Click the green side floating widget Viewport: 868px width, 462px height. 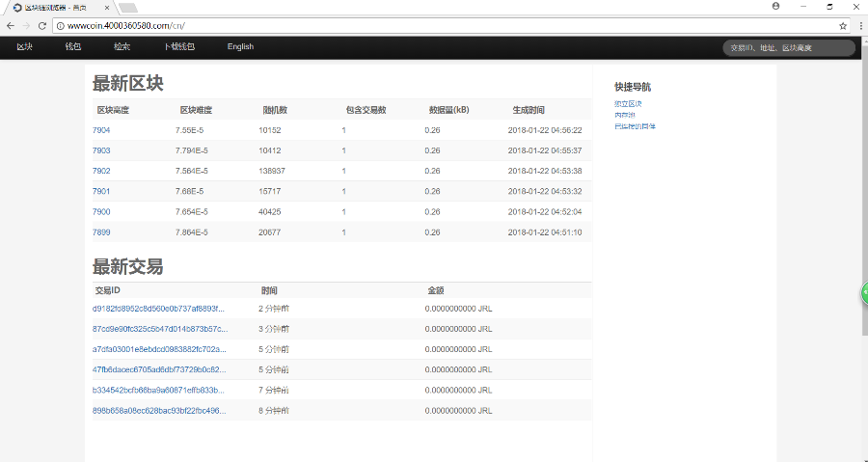click(864, 292)
